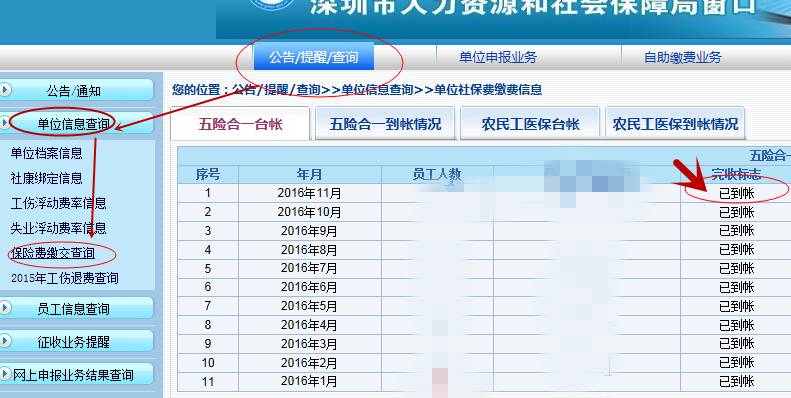Viewport: 791px width, 398px height.
Task: Switch to 五险合一台帐 tab
Action: (240, 124)
